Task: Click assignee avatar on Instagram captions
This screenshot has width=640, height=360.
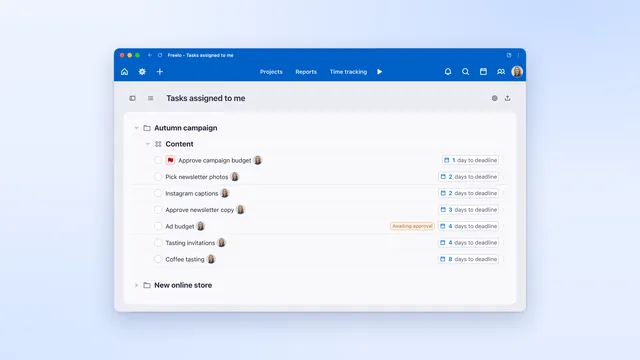Action: click(225, 193)
